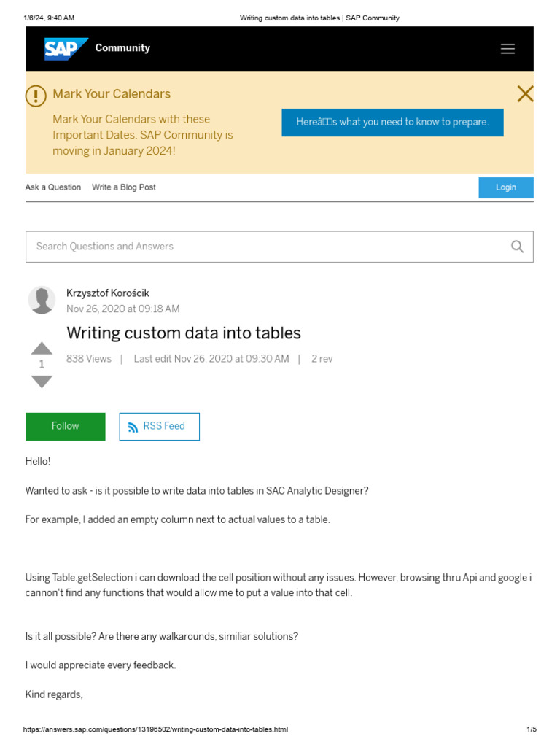This screenshot has width=560, height=747.
Task: Click the search magnifier icon
Action: point(517,247)
